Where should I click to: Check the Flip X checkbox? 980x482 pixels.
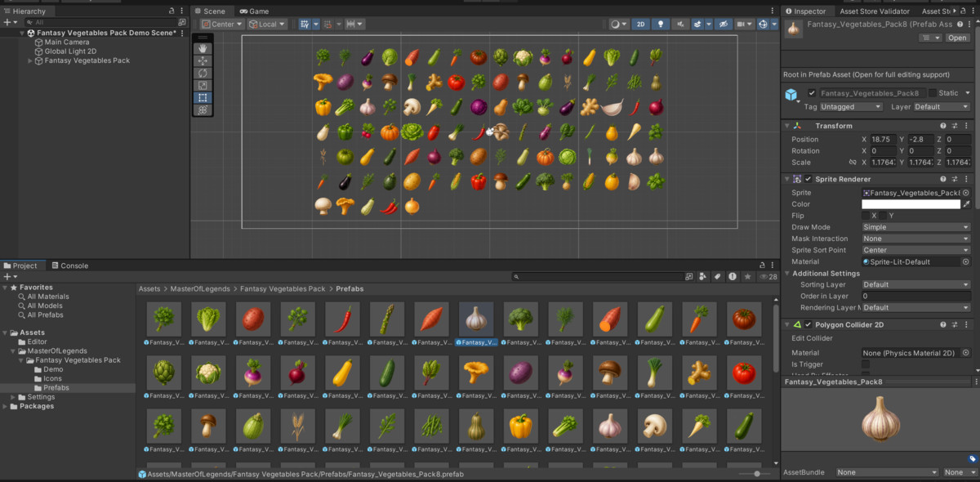(867, 216)
